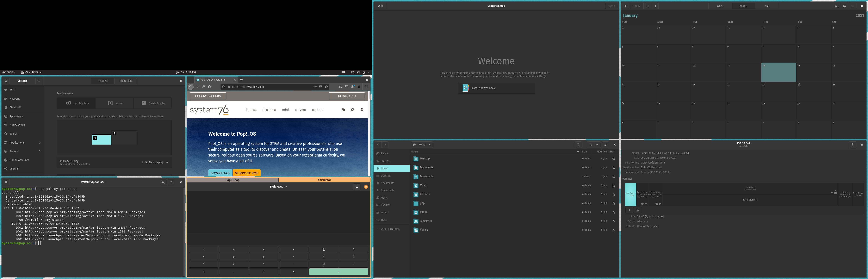This screenshot has width=868, height=279.
Task: Select the Year view in Calendar
Action: 767,6
